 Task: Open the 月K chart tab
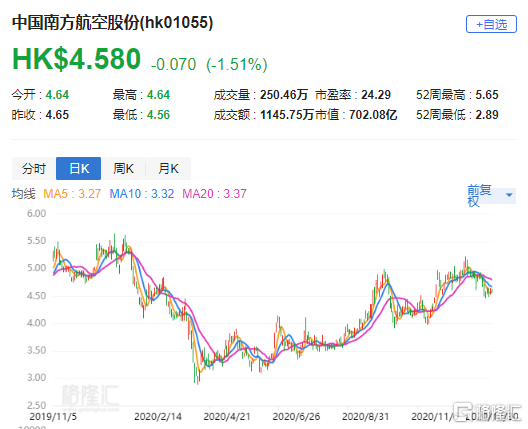[x=168, y=168]
